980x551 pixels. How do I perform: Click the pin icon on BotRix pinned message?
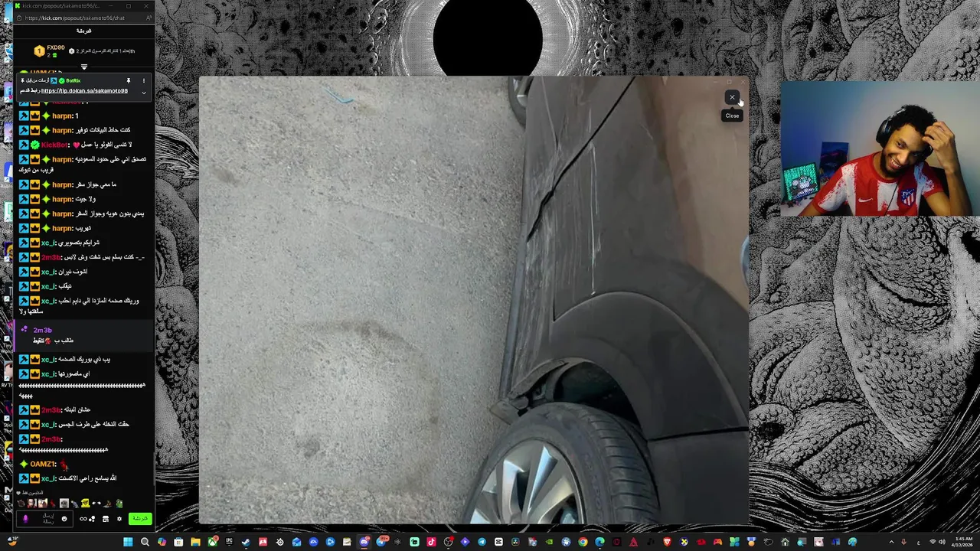[129, 80]
